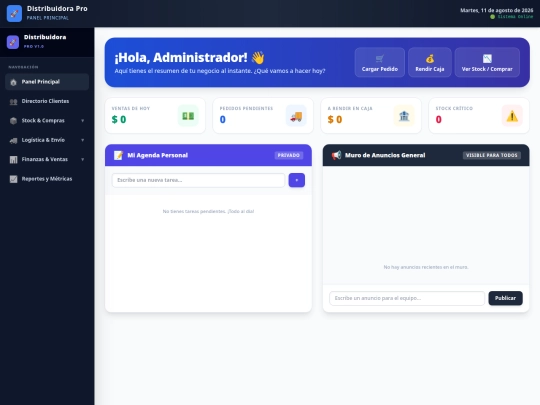Click the delivery truck icon on Pedidos Pendientes card
The height and width of the screenshot is (405, 540).
point(296,116)
